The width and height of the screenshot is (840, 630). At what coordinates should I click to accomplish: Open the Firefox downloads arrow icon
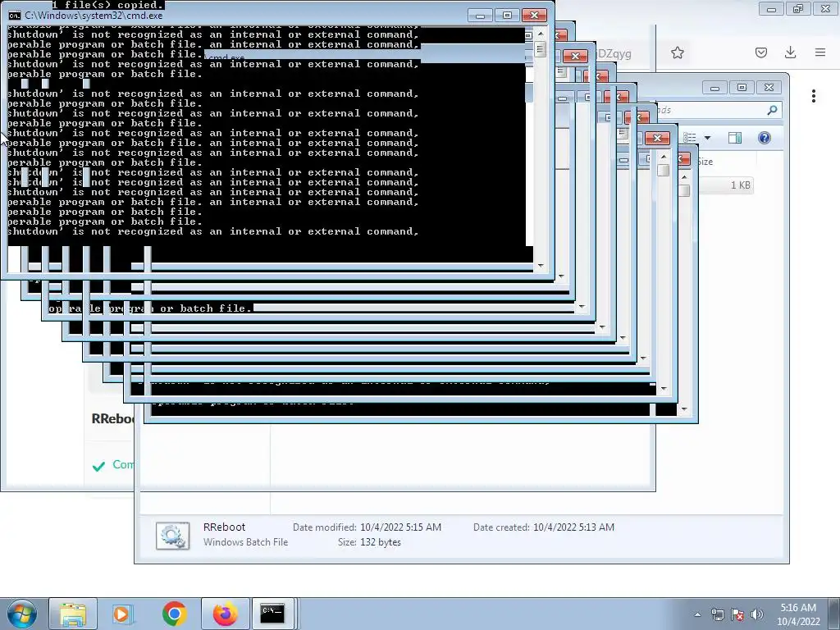tap(790, 52)
